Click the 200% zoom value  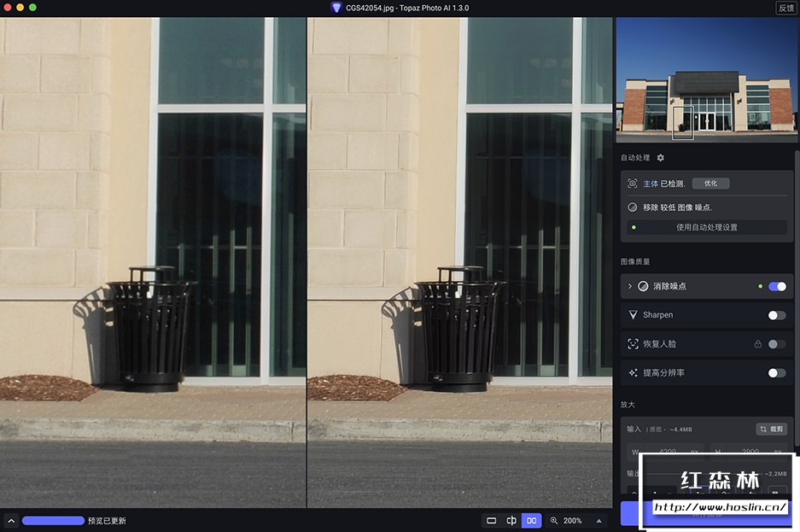(x=572, y=521)
